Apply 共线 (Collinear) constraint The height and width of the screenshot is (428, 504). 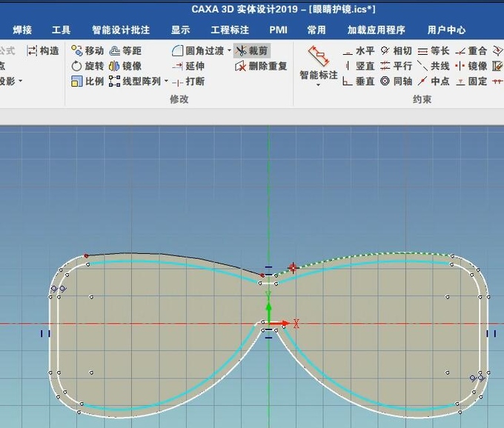point(434,66)
